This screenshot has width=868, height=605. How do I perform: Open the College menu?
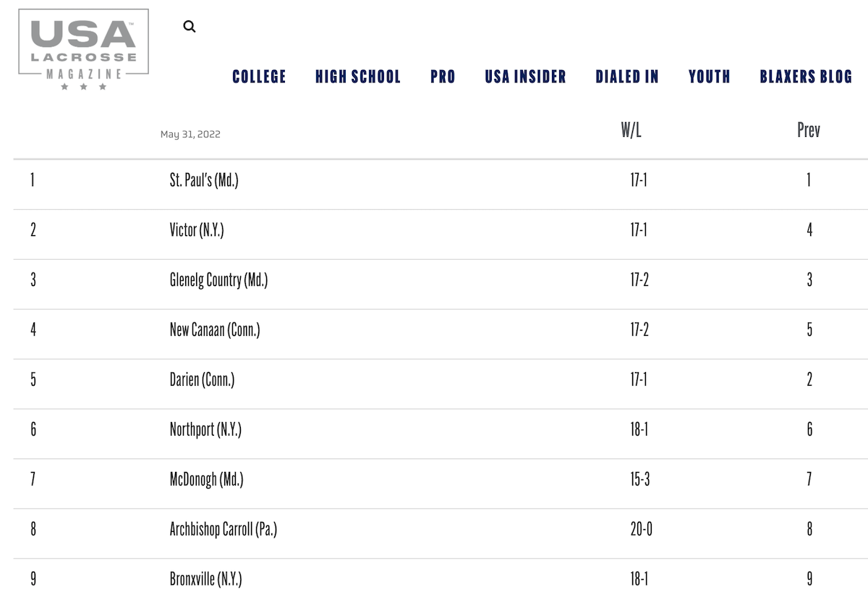coord(259,77)
